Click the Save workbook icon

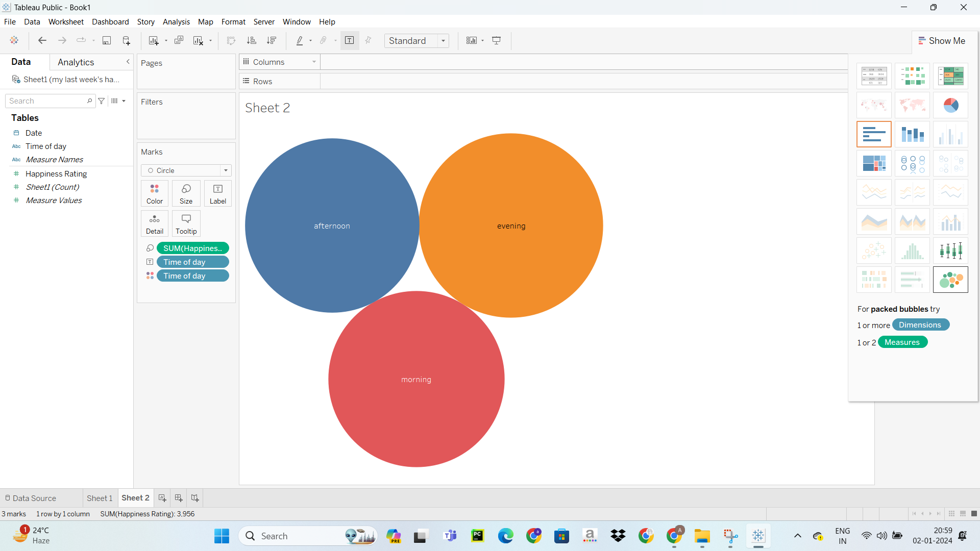107,40
